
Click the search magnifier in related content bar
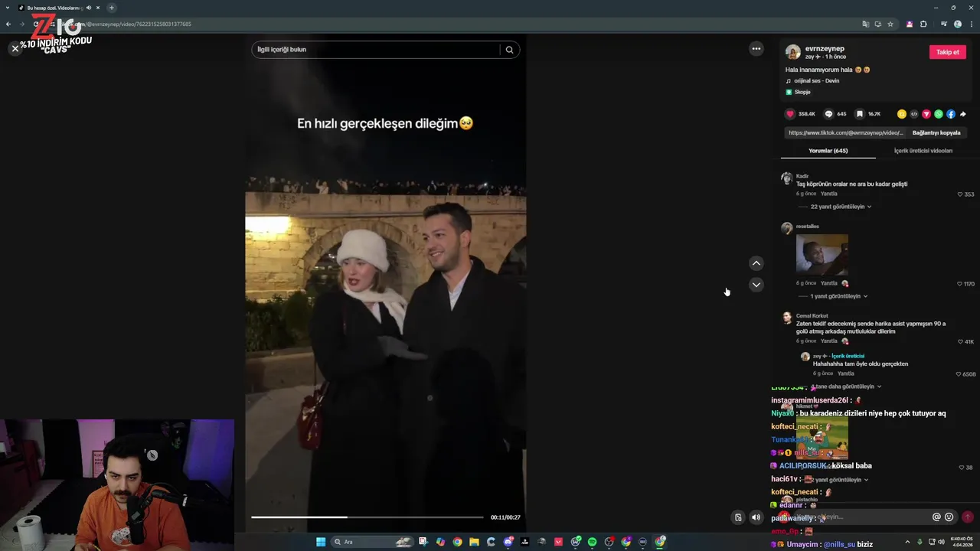[510, 50]
